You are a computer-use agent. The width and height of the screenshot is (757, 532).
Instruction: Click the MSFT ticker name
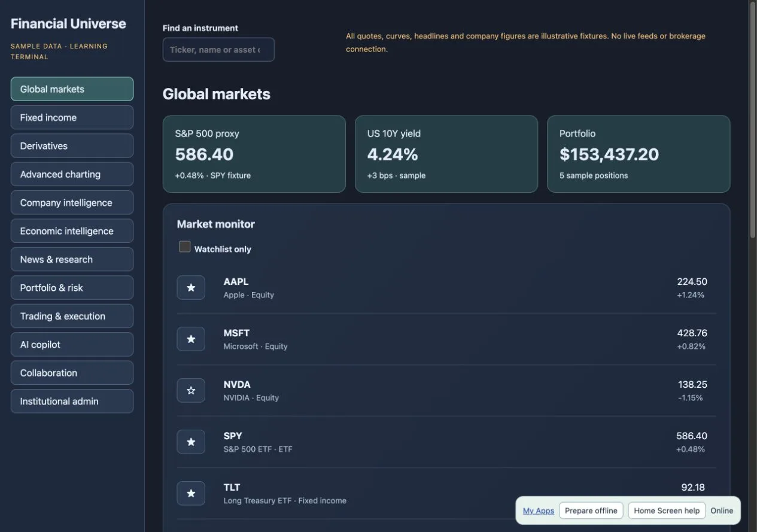point(236,333)
